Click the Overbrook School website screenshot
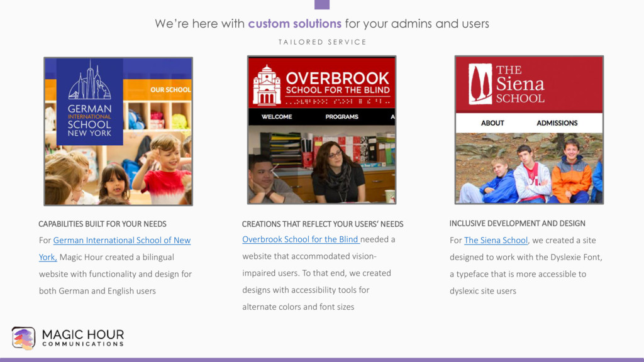 pos(321,130)
